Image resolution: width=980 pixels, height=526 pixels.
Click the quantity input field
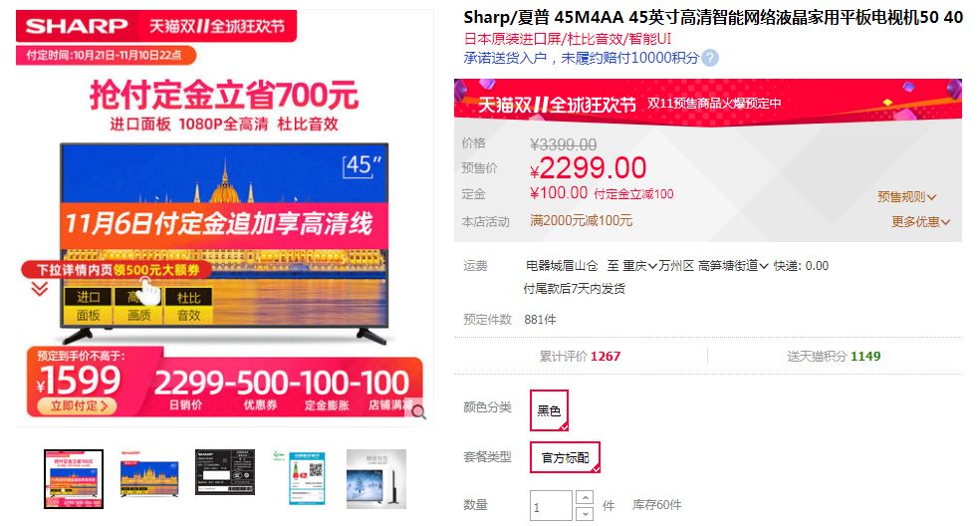pyautogui.click(x=551, y=505)
